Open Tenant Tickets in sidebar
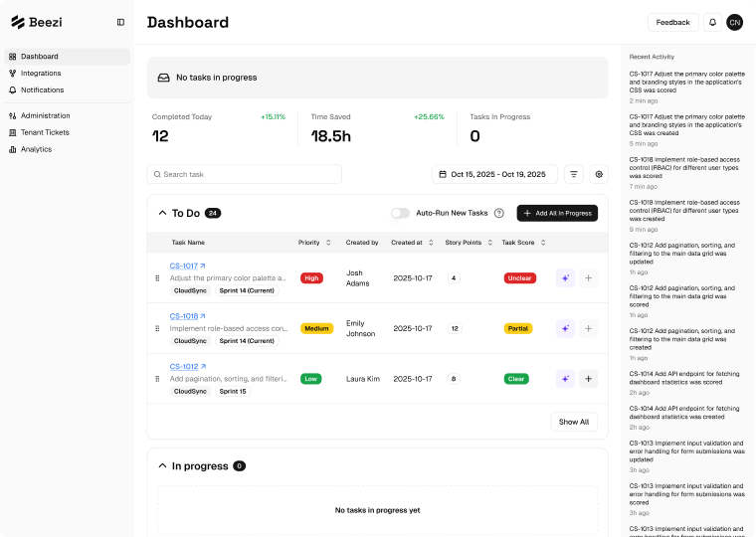The image size is (756, 537). pos(67,132)
